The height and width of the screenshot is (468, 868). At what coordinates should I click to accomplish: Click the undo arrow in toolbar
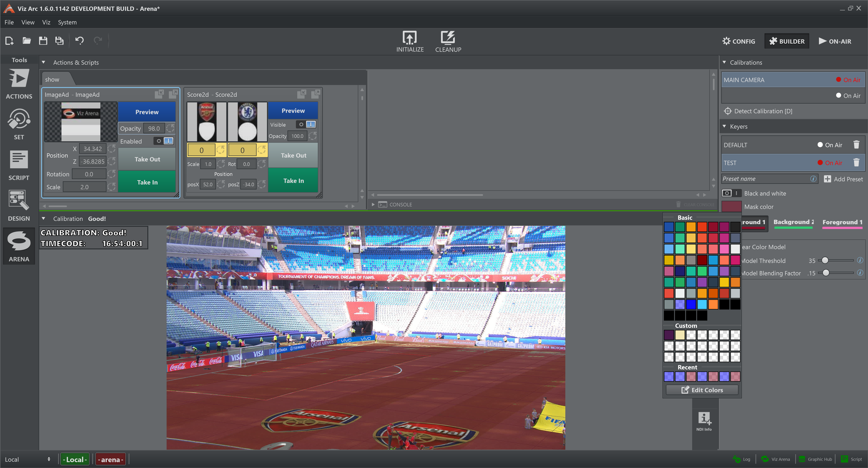[80, 41]
